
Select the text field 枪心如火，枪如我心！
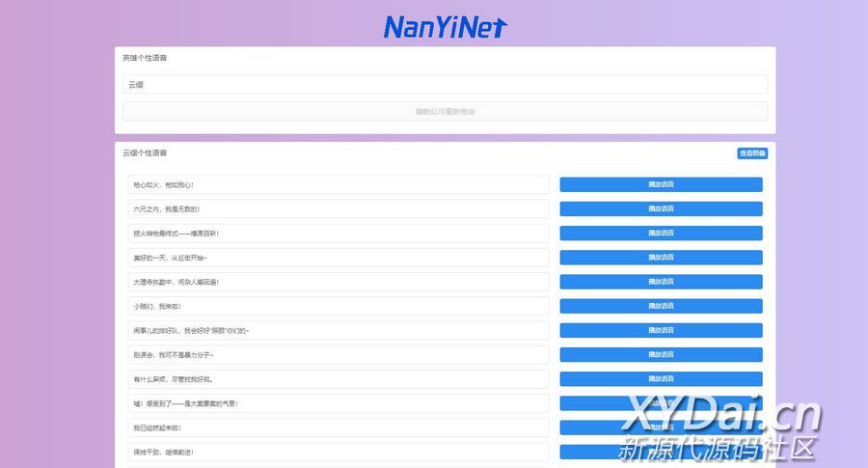(x=338, y=184)
